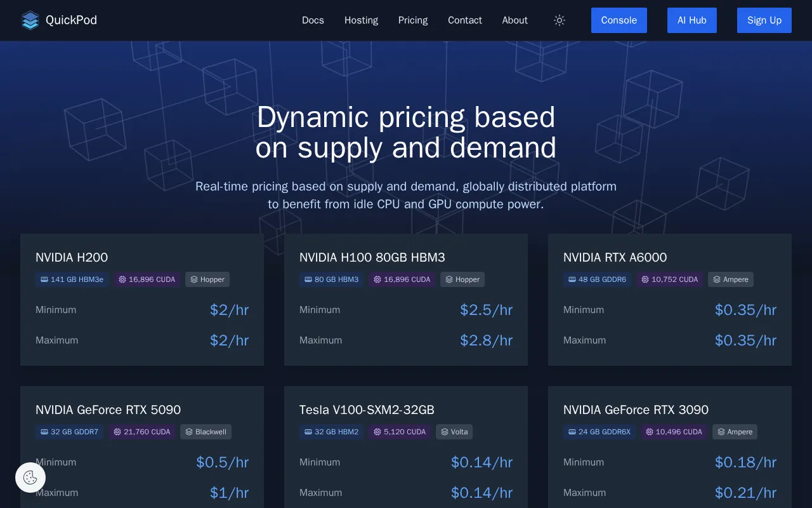The height and width of the screenshot is (508, 812).
Task: Select the NVIDIA H200 card title
Action: tap(72, 257)
